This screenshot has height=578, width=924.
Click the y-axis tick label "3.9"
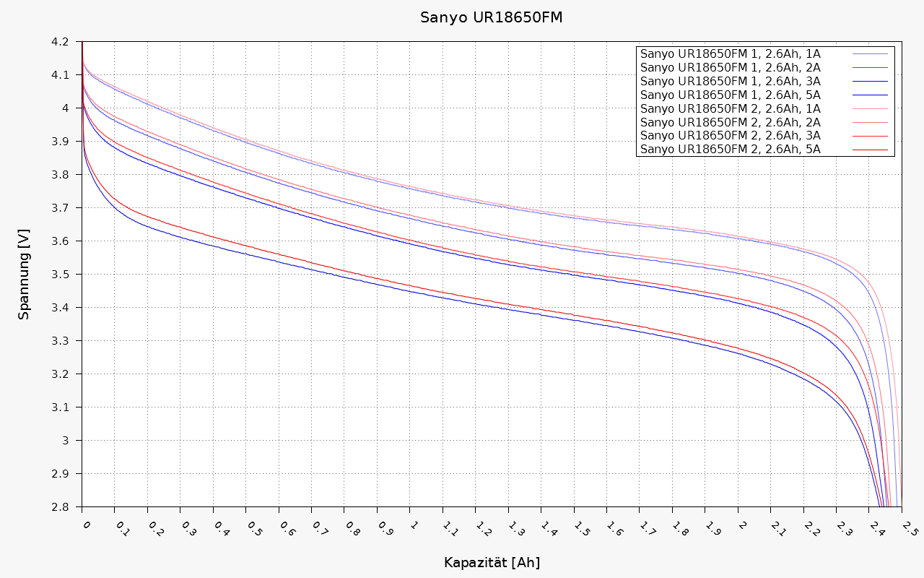[59, 142]
